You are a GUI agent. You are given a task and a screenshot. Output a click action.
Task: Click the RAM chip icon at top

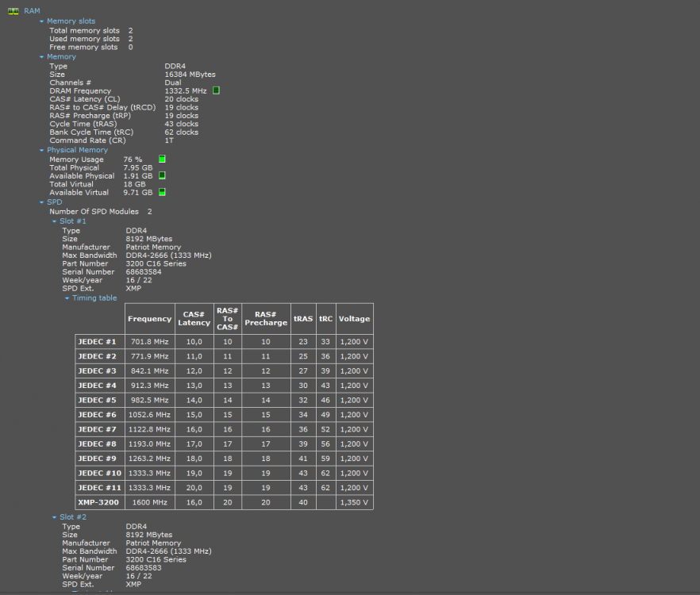coord(13,10)
